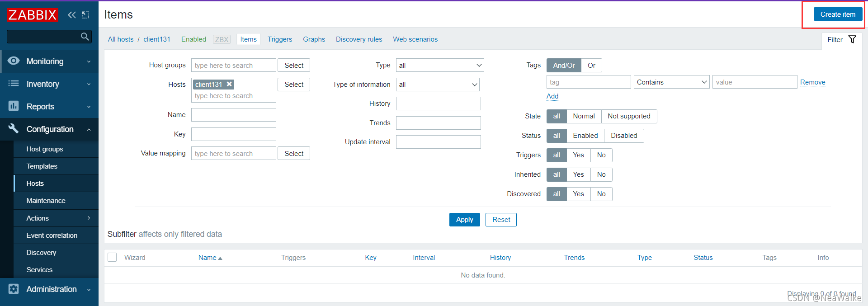Viewport: 868px width, 306px height.
Task: Click the Administration gear icon
Action: point(14,289)
